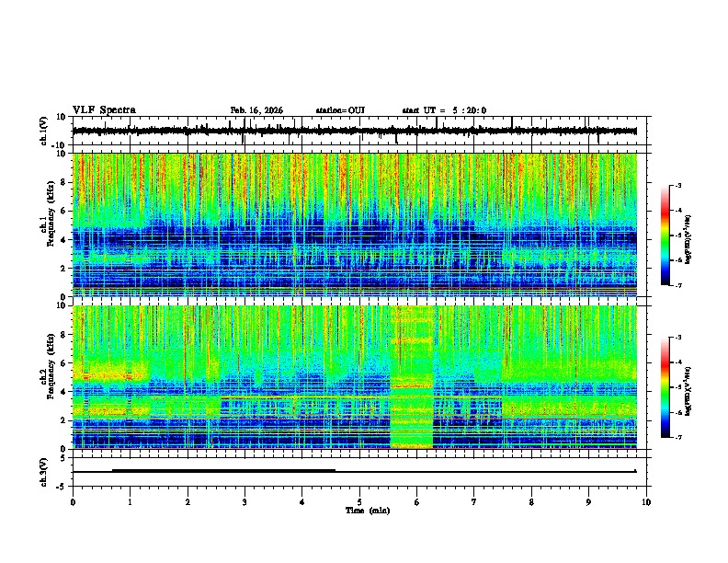This screenshot has height=563, width=728.
Task: Click the ch.1 voltage waveform trace
Action: (x=354, y=131)
